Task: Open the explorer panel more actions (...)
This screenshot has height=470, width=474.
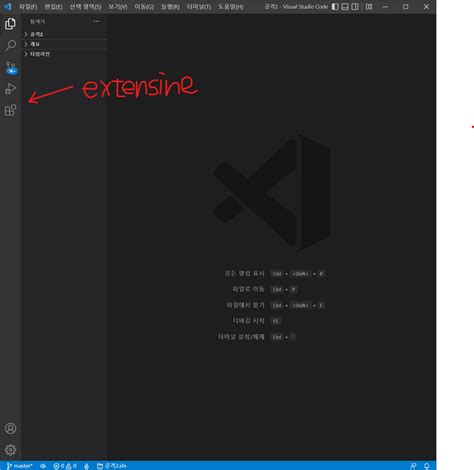Action: tap(96, 21)
